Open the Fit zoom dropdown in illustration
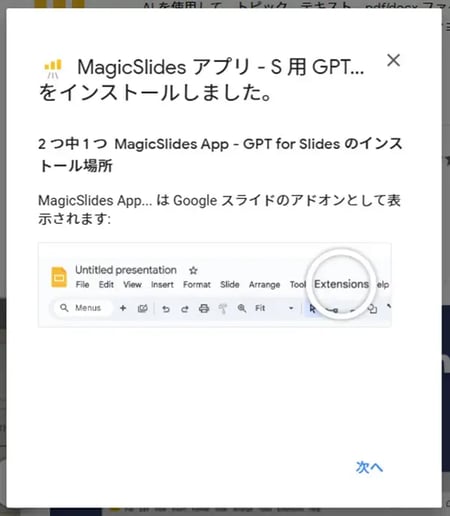The image size is (450, 516). (274, 308)
